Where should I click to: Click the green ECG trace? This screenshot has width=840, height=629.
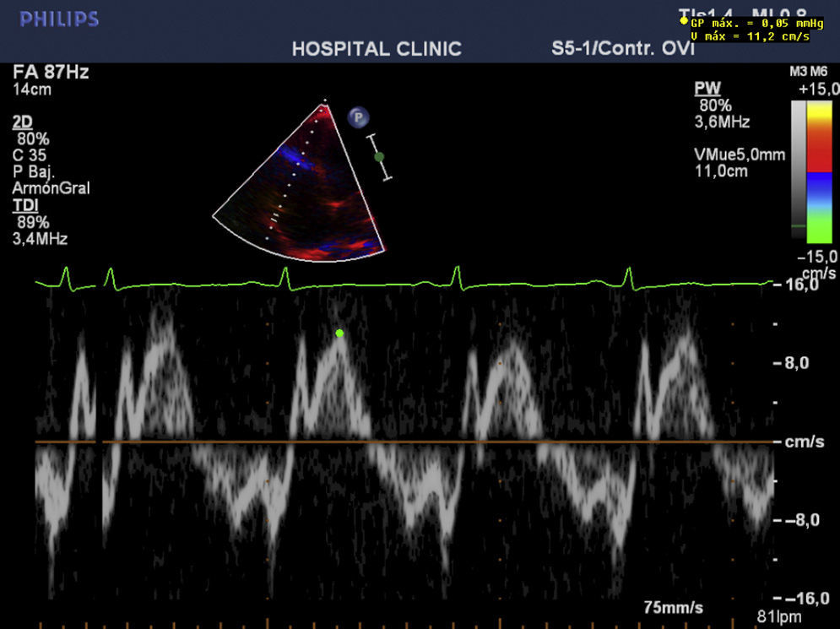click(371, 285)
